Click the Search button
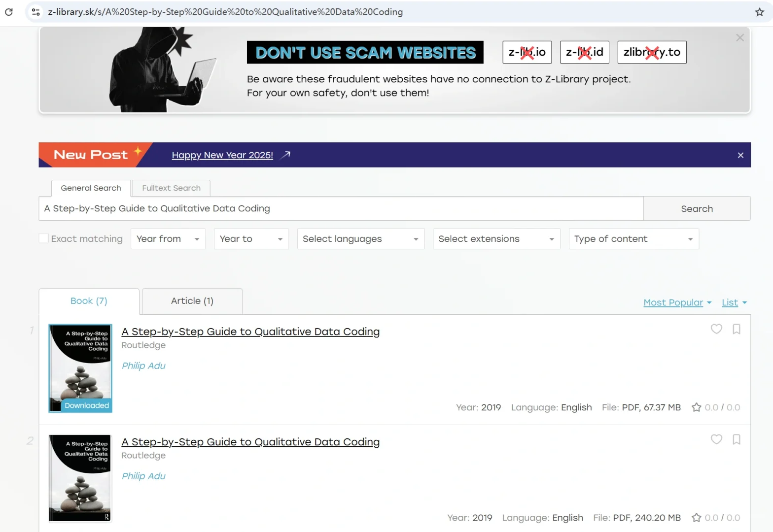Image resolution: width=773 pixels, height=532 pixels. (x=697, y=208)
